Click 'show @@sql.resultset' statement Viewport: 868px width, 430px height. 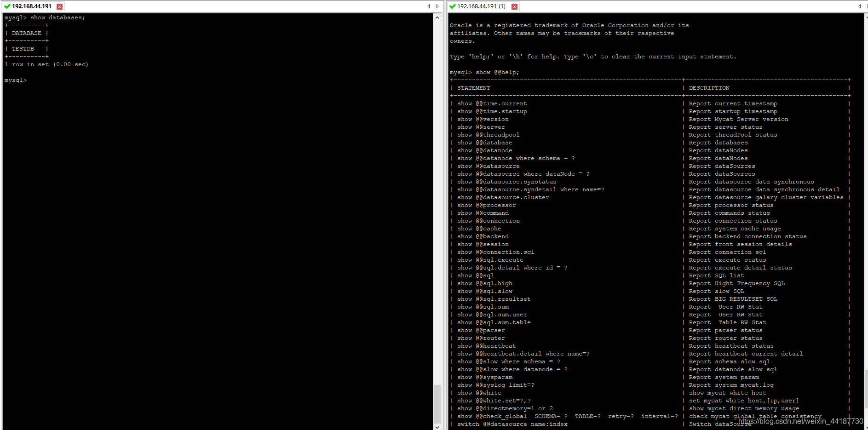[x=494, y=299]
